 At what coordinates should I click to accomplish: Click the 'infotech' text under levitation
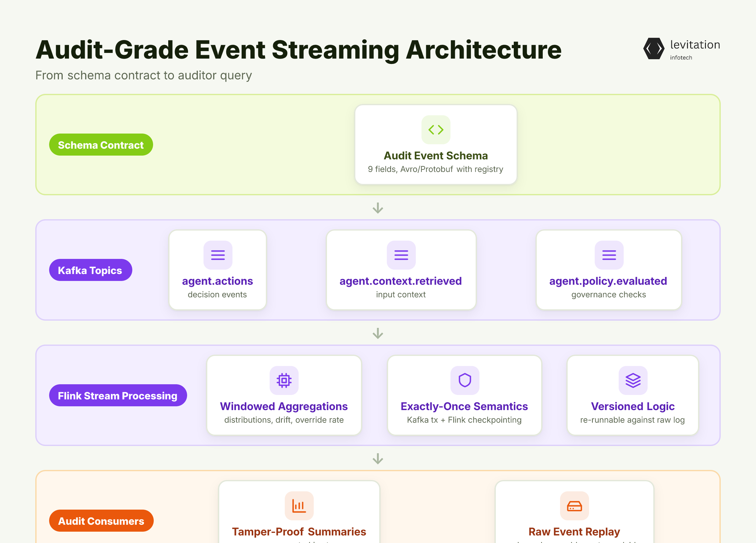[681, 58]
